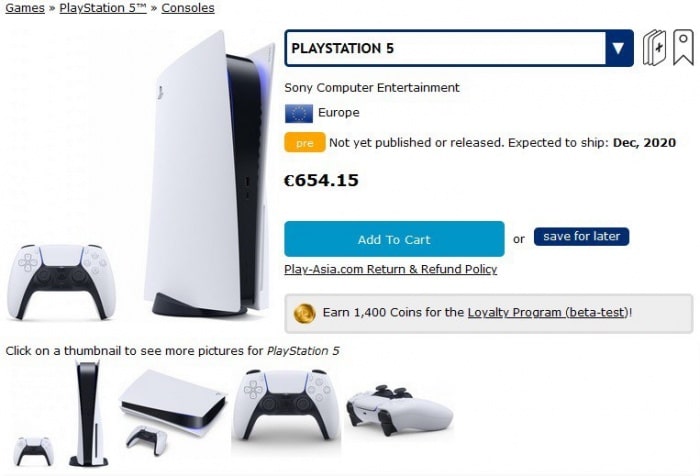
Task: Open the PlayStation 5 dropdown arrow
Action: click(619, 48)
